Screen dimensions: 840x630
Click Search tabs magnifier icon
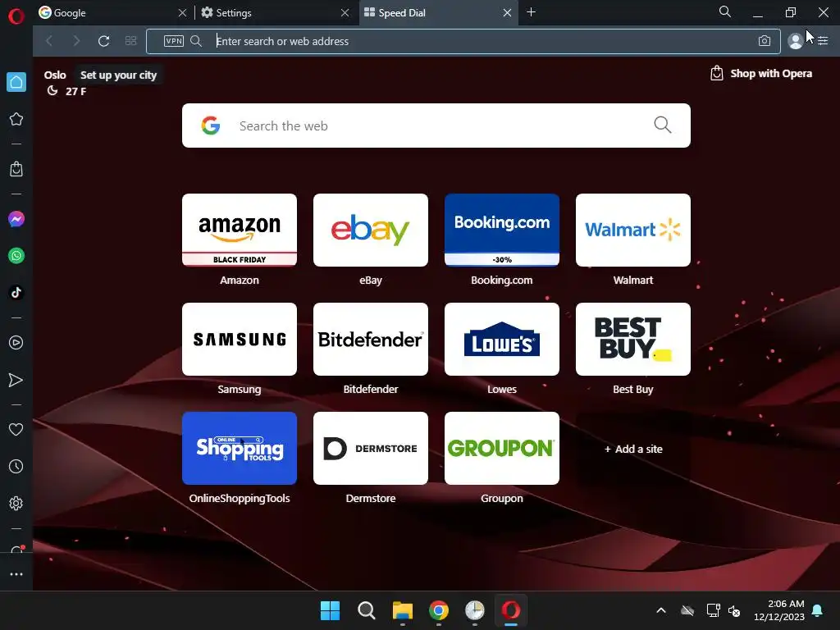725,11
